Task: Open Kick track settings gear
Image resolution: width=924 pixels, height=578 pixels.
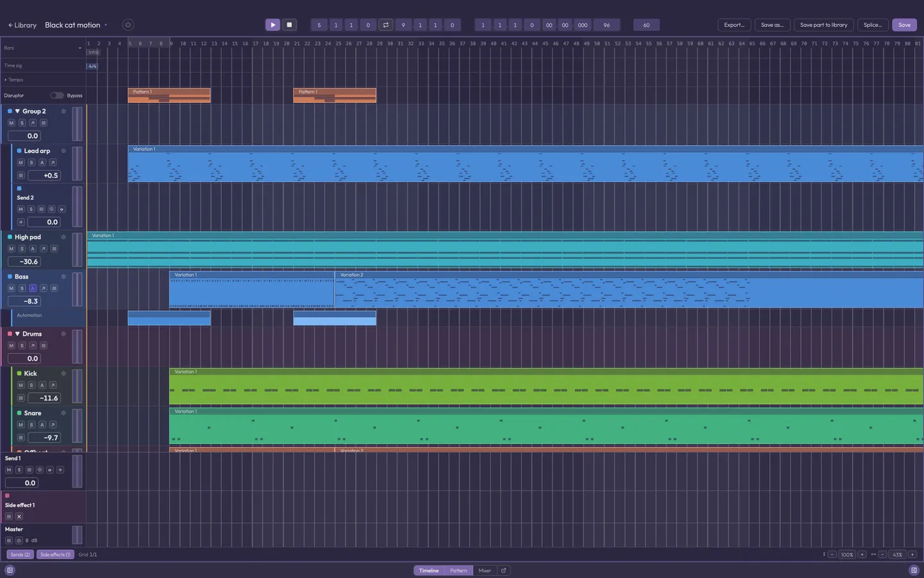Action: point(64,373)
